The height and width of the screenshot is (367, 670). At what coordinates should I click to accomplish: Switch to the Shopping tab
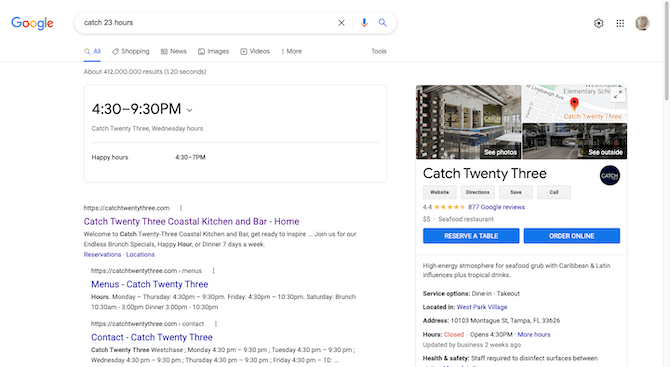click(x=131, y=51)
